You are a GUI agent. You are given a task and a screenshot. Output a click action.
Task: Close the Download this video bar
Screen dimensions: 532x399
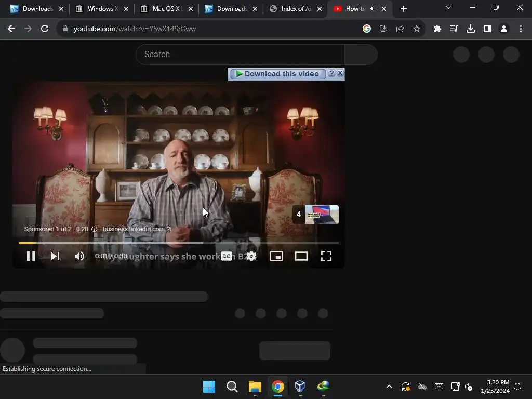point(340,73)
